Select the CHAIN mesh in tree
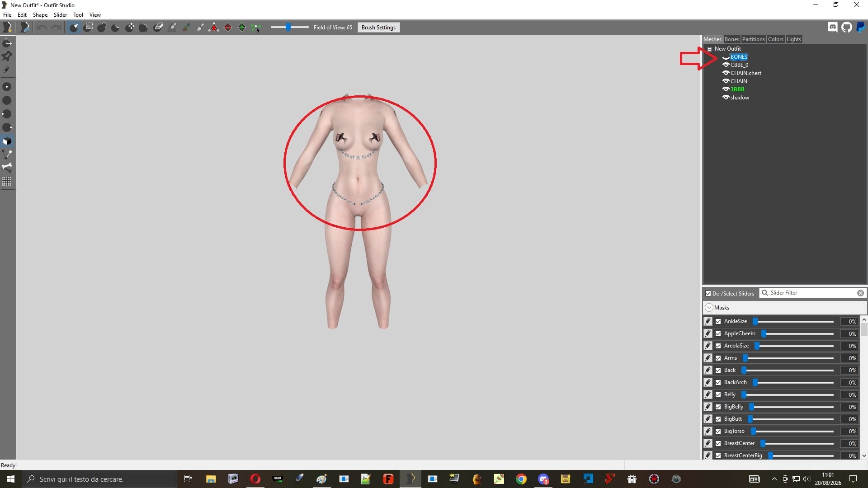 739,81
